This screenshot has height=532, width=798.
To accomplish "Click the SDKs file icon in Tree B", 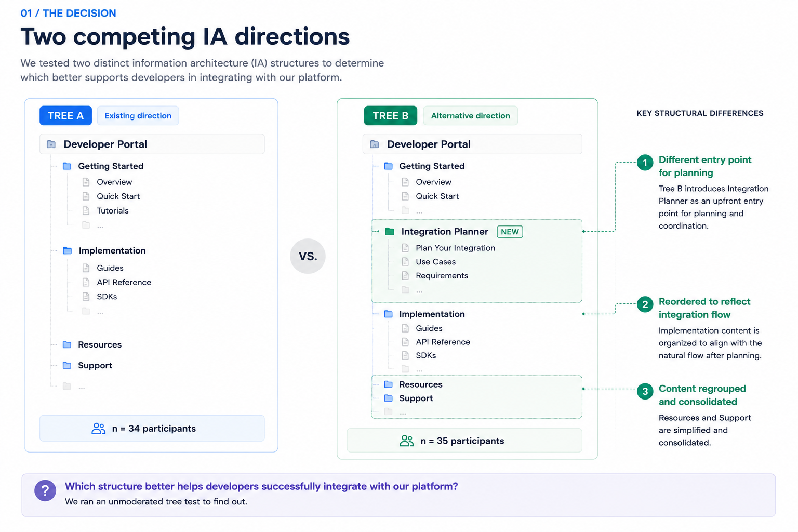I will click(405, 356).
